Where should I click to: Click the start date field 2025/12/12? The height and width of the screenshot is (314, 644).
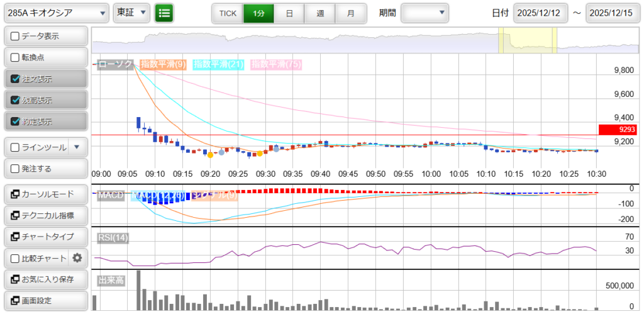click(x=540, y=13)
